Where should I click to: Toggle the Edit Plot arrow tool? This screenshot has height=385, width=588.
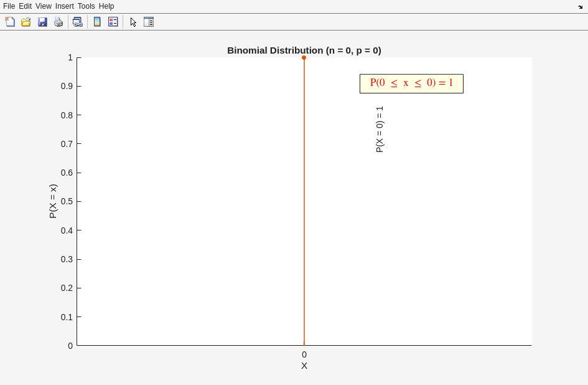coord(133,22)
